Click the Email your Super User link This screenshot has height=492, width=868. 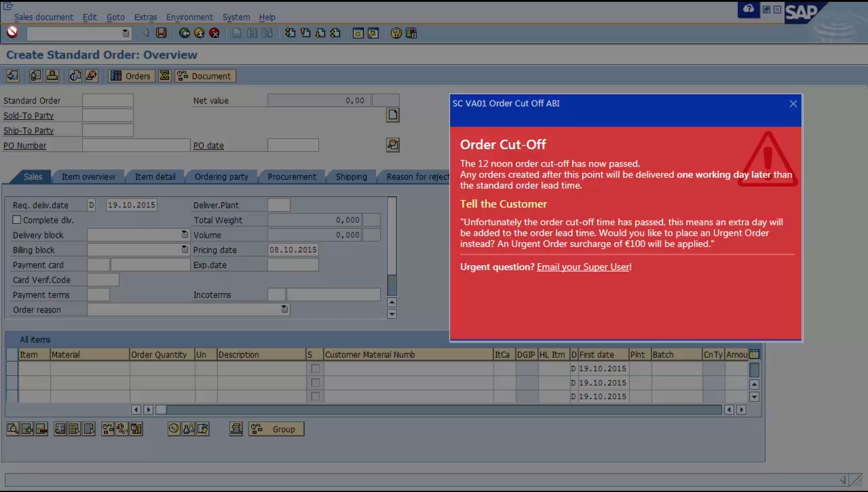coord(583,267)
